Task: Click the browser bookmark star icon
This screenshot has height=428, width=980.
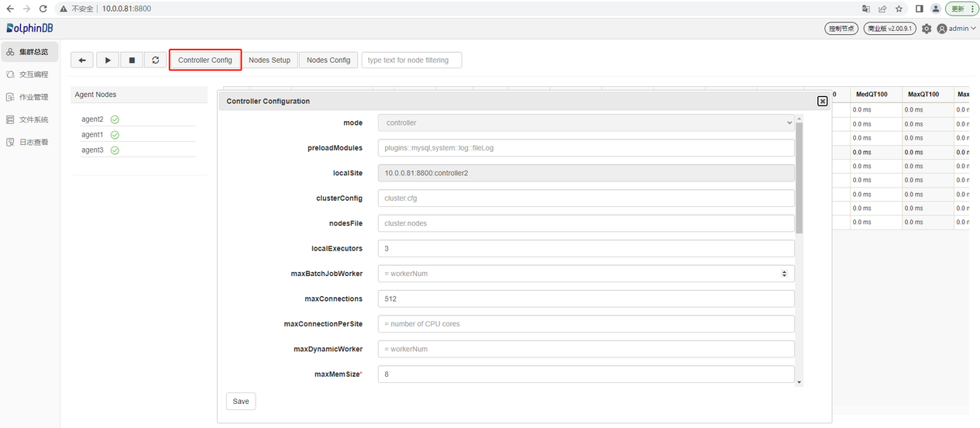Action: click(x=899, y=9)
